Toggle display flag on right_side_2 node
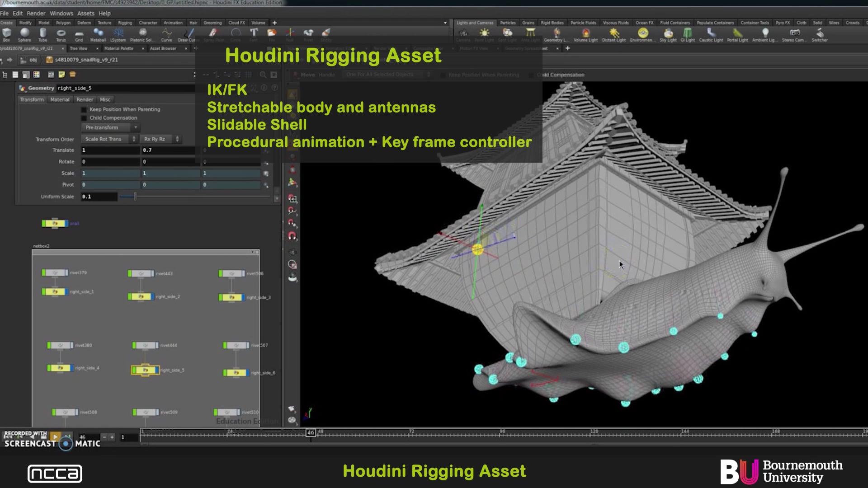 click(x=152, y=297)
